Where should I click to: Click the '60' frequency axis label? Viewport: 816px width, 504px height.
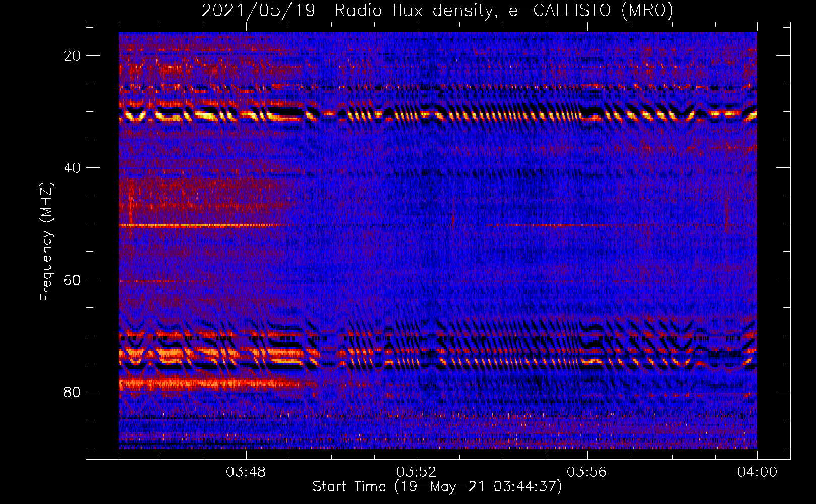(x=73, y=280)
